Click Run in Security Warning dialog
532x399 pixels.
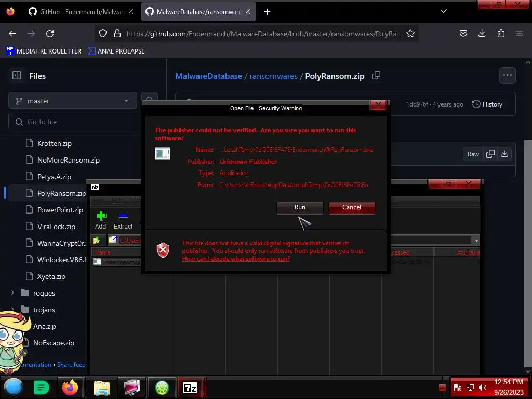pos(300,207)
